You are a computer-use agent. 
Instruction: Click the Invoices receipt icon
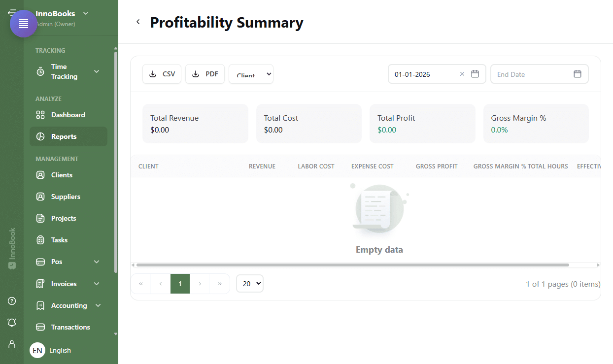pos(40,284)
